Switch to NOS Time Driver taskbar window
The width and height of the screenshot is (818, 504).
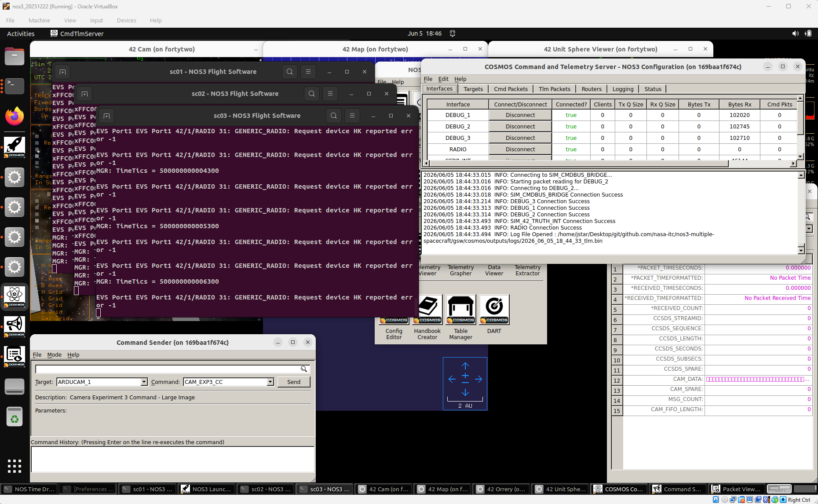pyautogui.click(x=29, y=489)
